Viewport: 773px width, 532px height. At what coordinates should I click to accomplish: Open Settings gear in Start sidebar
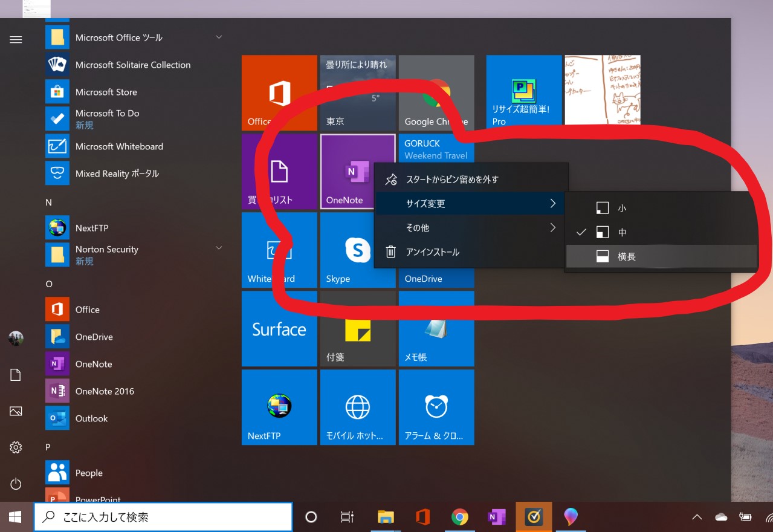16,447
